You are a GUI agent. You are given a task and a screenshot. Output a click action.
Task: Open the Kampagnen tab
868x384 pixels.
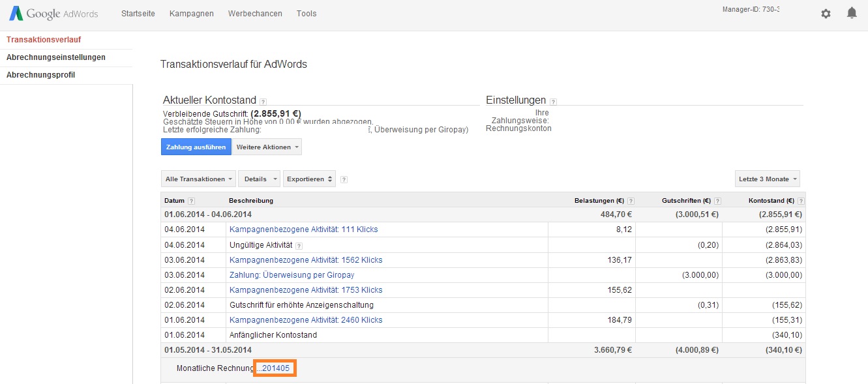pyautogui.click(x=191, y=14)
